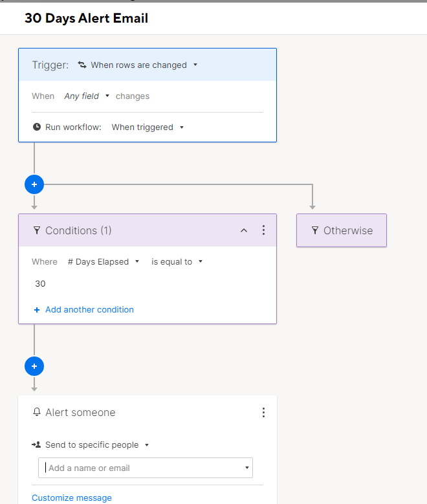Open the 'Send to specific people' dropdown

click(x=97, y=445)
